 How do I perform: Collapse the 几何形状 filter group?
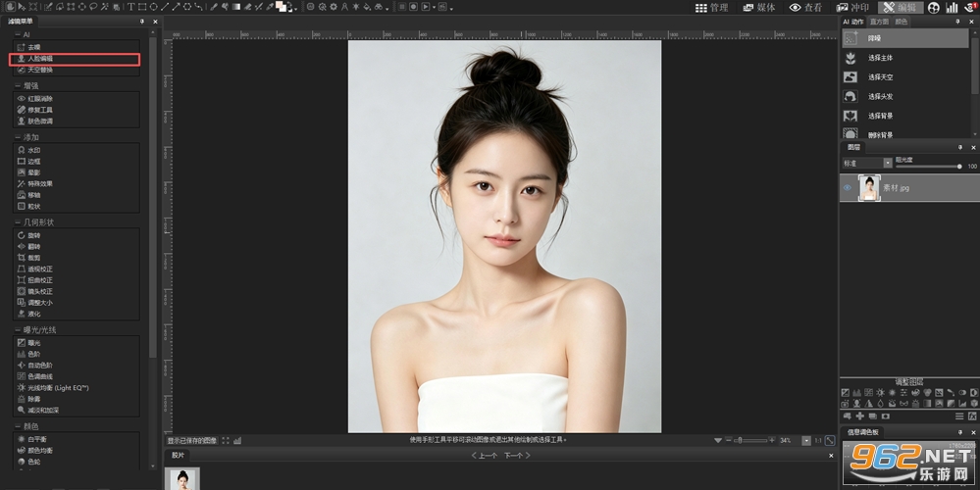17,222
